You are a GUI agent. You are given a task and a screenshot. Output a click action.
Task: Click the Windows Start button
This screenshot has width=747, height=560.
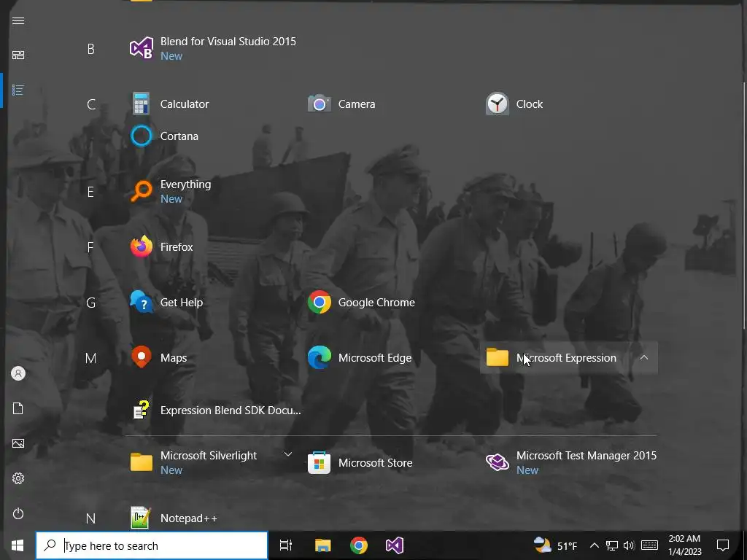pos(18,545)
